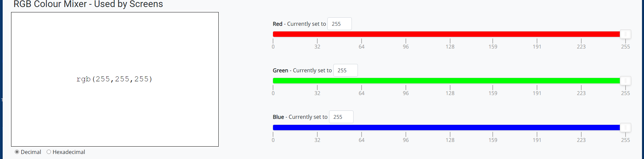Set Red slider to the 32 mark
Viewport: 644px width, 159px height.
point(317,34)
